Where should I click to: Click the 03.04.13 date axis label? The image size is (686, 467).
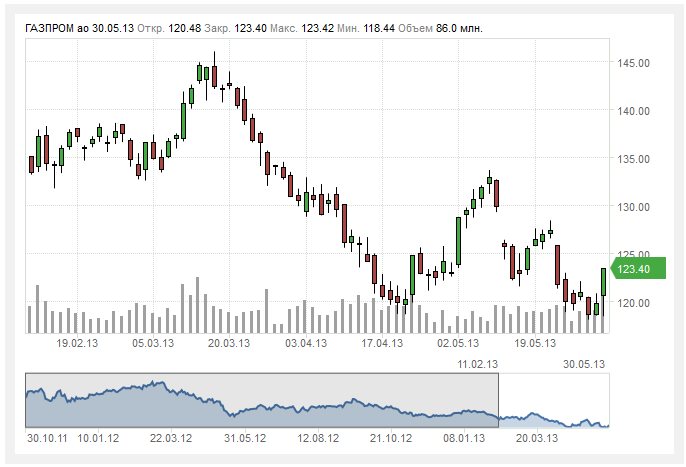(x=306, y=343)
